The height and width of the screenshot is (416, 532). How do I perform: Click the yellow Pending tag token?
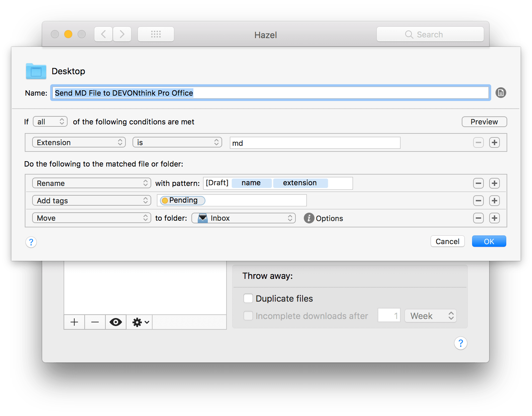click(183, 200)
